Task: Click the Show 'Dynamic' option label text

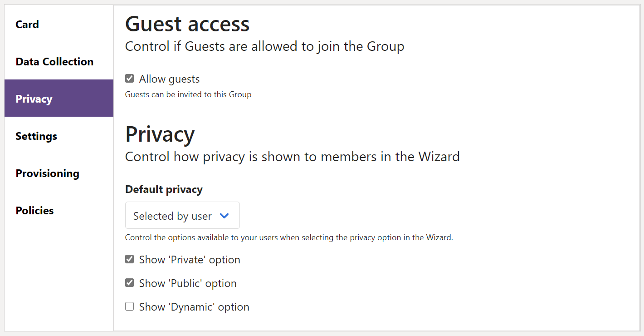Action: 194,307
